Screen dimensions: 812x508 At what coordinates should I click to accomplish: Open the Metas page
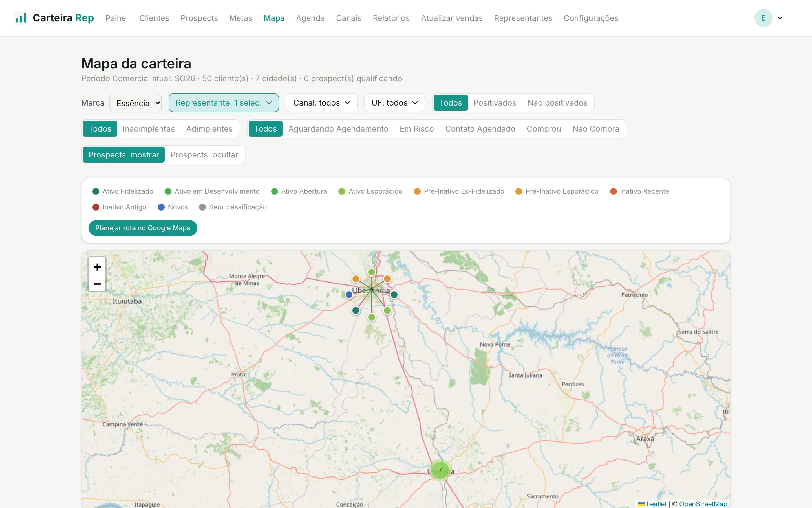coord(240,18)
